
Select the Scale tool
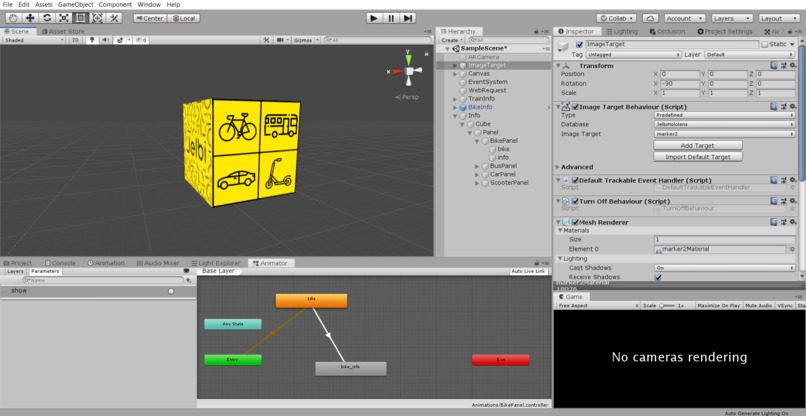click(x=64, y=18)
